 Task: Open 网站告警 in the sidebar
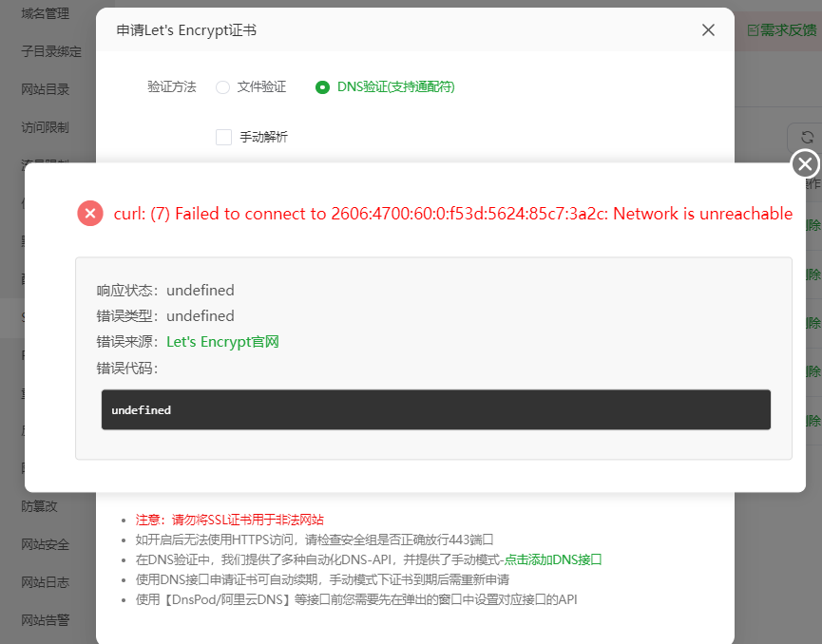pyautogui.click(x=45, y=620)
